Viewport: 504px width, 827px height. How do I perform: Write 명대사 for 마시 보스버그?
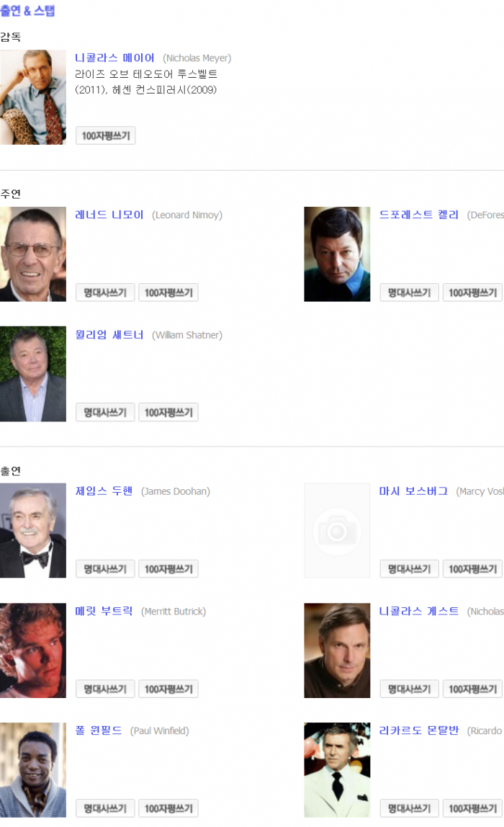pos(410,568)
